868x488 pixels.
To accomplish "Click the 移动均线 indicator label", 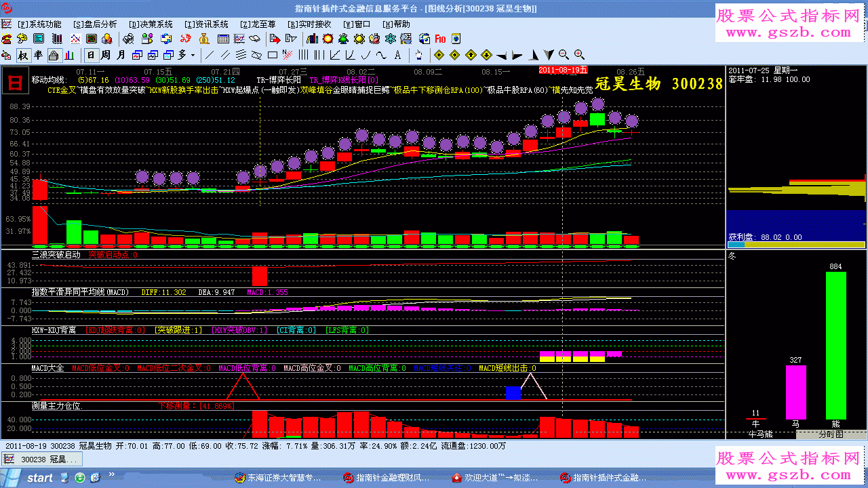I will tap(50, 80).
